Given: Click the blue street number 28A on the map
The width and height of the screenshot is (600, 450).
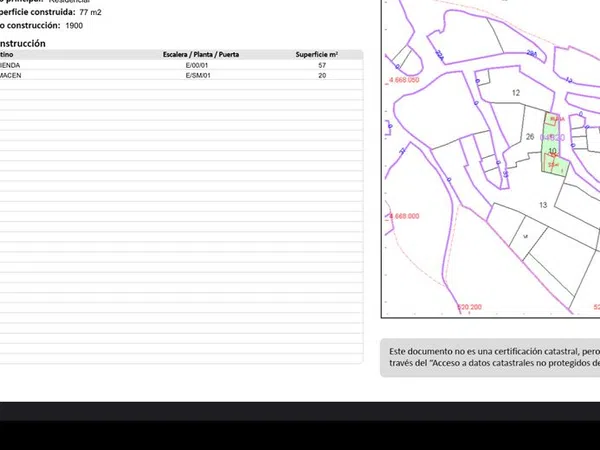Looking at the screenshot, I should coord(532,53).
